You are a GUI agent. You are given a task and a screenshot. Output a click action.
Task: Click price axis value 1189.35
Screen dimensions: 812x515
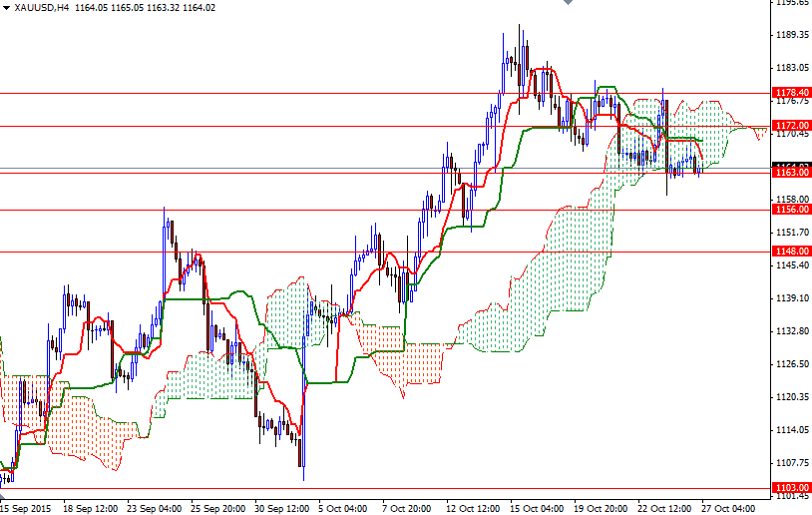[x=792, y=35]
